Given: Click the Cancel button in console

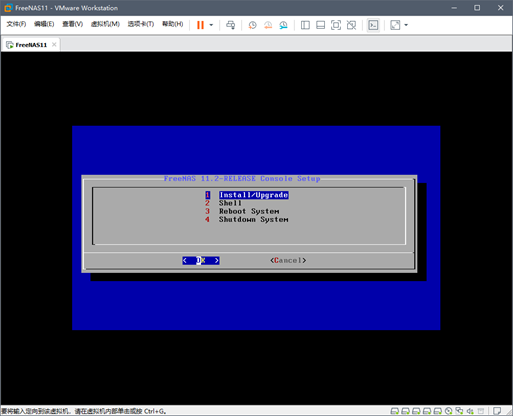Looking at the screenshot, I should click(x=288, y=260).
